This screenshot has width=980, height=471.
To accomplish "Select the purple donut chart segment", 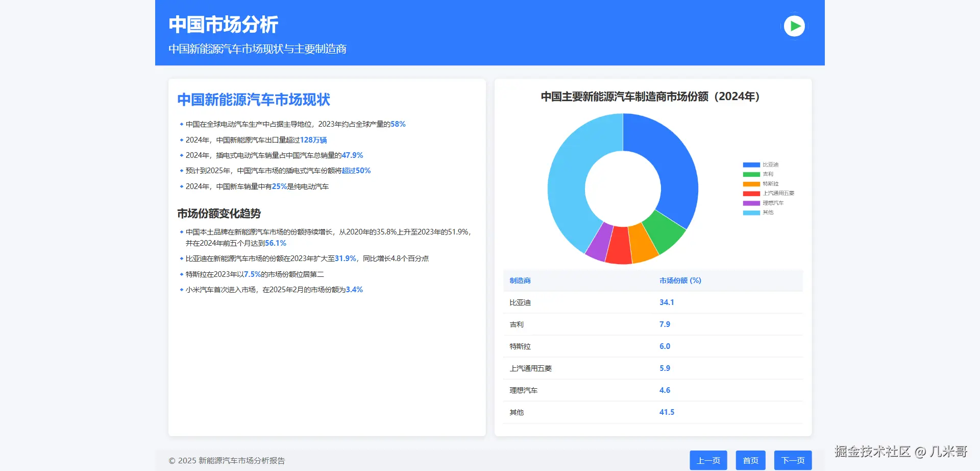I will pyautogui.click(x=600, y=241).
